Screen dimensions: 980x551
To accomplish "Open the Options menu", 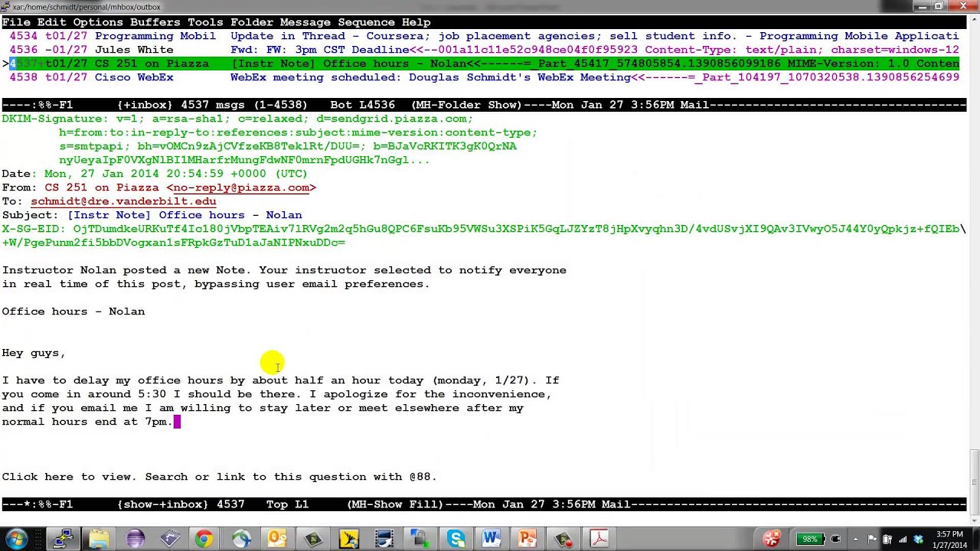I will (x=98, y=22).
